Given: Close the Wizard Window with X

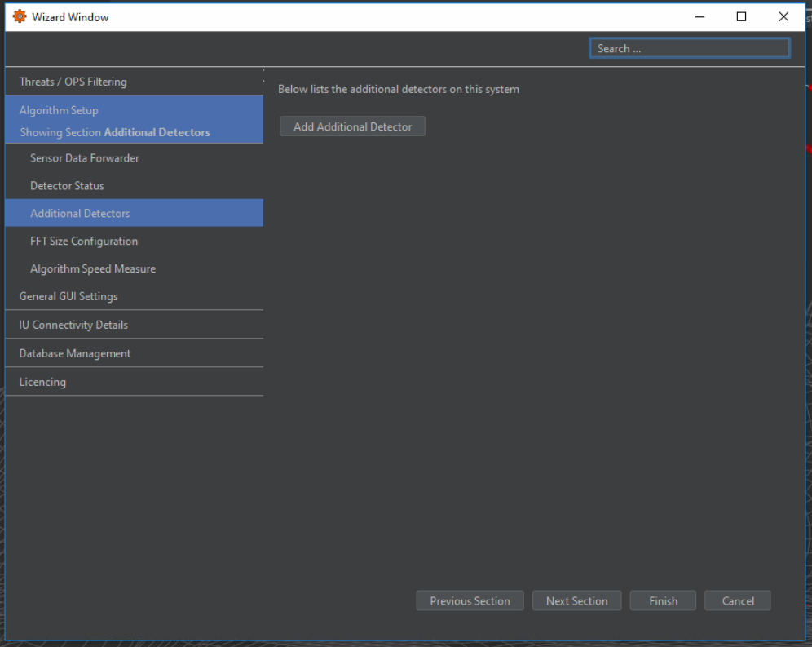Looking at the screenshot, I should [783, 16].
